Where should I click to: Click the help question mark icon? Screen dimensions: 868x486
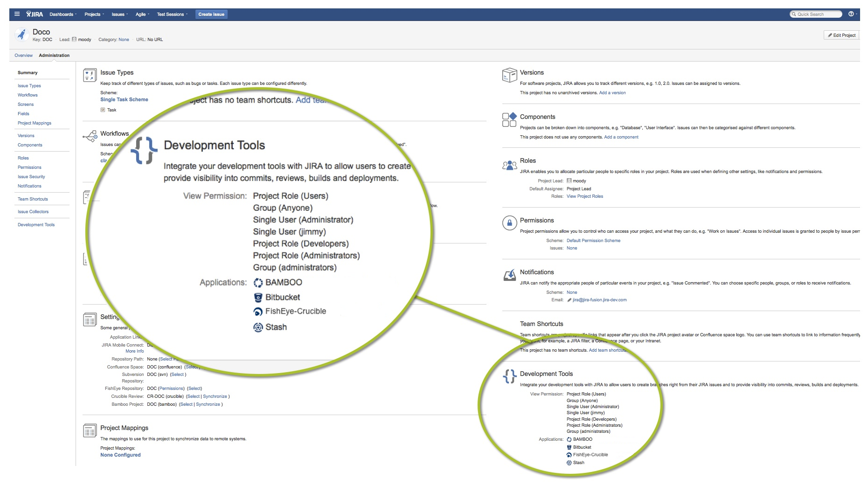tap(851, 14)
